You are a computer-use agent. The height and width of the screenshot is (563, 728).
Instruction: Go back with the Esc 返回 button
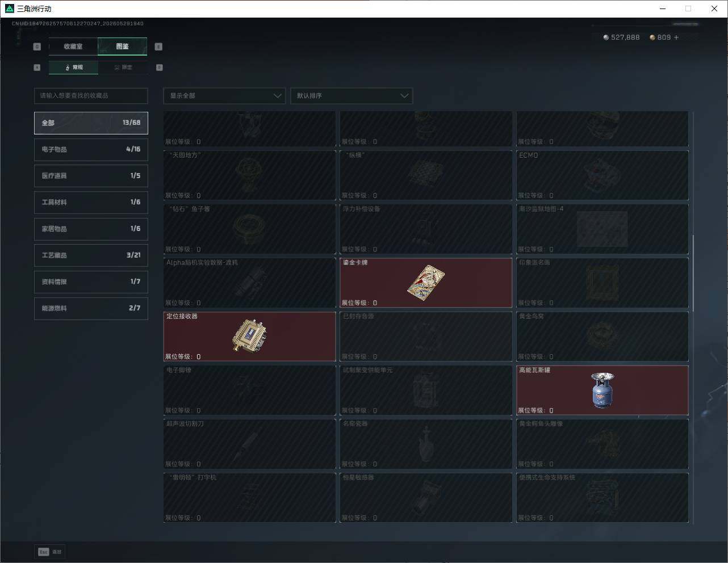51,552
